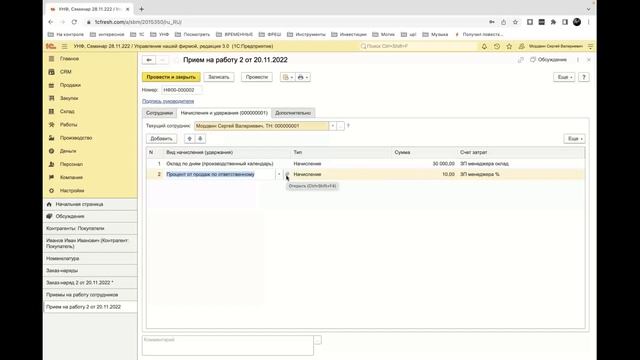Click Провести button
Screen dimensions: 640x360
(x=257, y=77)
